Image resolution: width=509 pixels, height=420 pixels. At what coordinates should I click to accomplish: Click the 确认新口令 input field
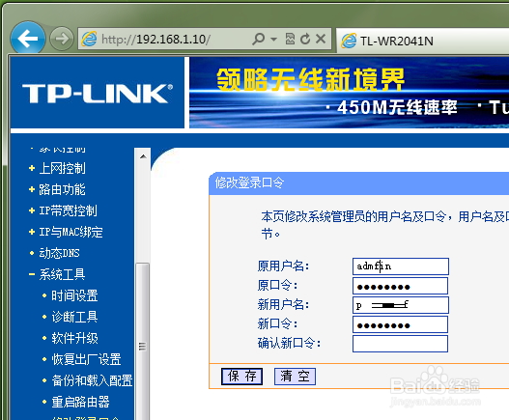[400, 344]
